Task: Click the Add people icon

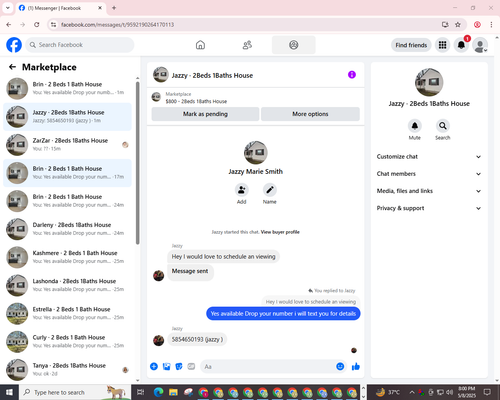Action: coord(242,190)
